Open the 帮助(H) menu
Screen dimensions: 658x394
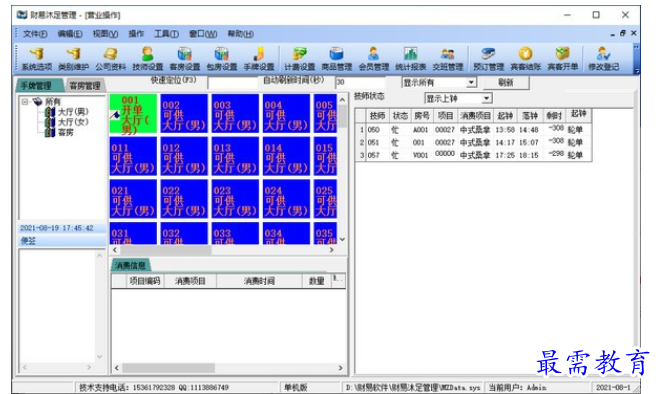click(240, 34)
